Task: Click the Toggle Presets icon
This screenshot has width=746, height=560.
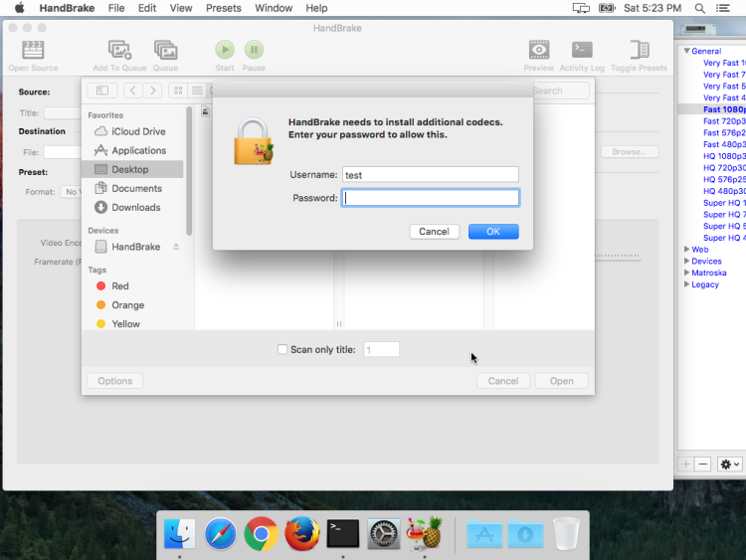Action: click(640, 50)
